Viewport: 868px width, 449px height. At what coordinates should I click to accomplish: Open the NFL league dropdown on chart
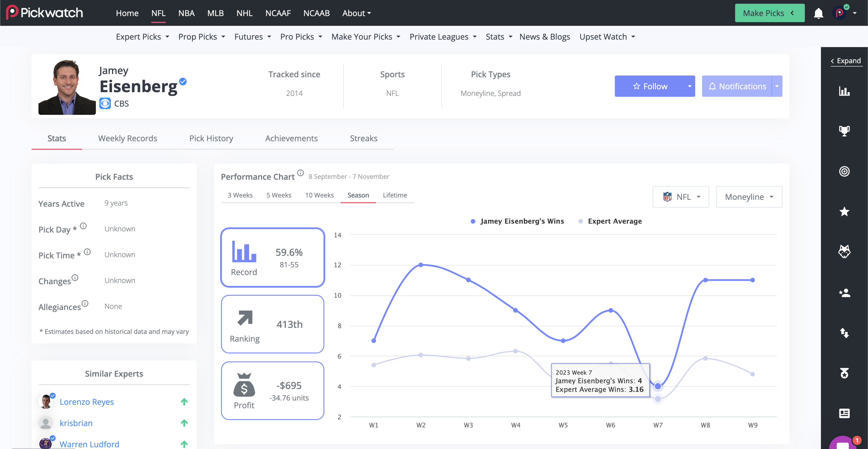(x=681, y=197)
